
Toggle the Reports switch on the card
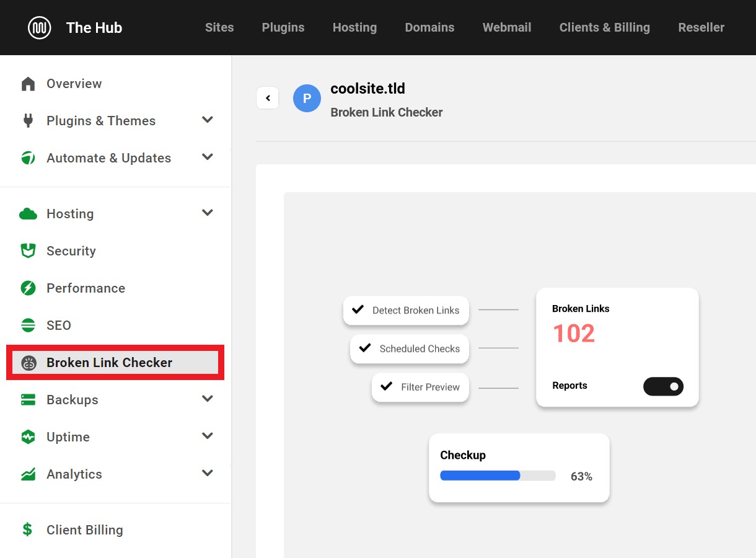663,386
